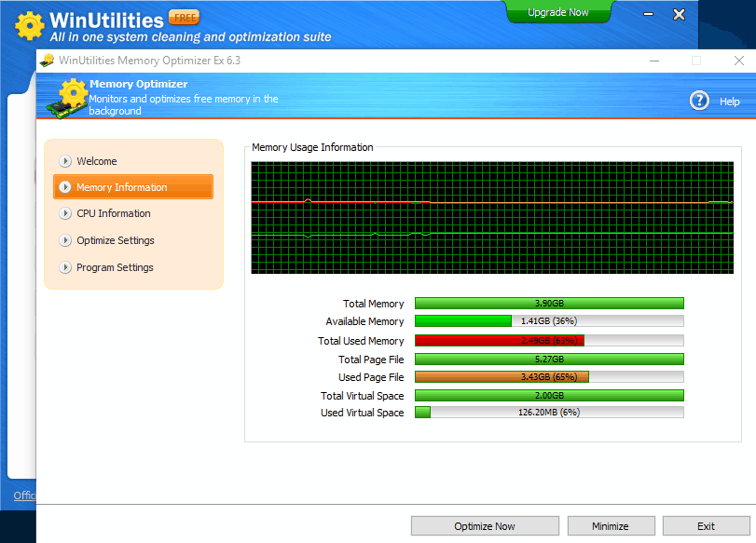
Task: Click the Total Virtual Space label
Action: (362, 396)
